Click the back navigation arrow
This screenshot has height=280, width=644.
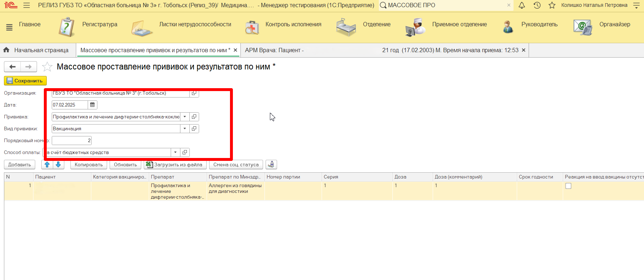(13, 67)
